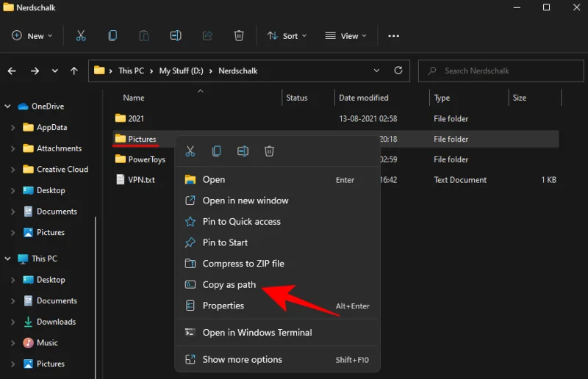Open the View dropdown menu
Image resolution: width=588 pixels, height=379 pixels.
pos(345,36)
